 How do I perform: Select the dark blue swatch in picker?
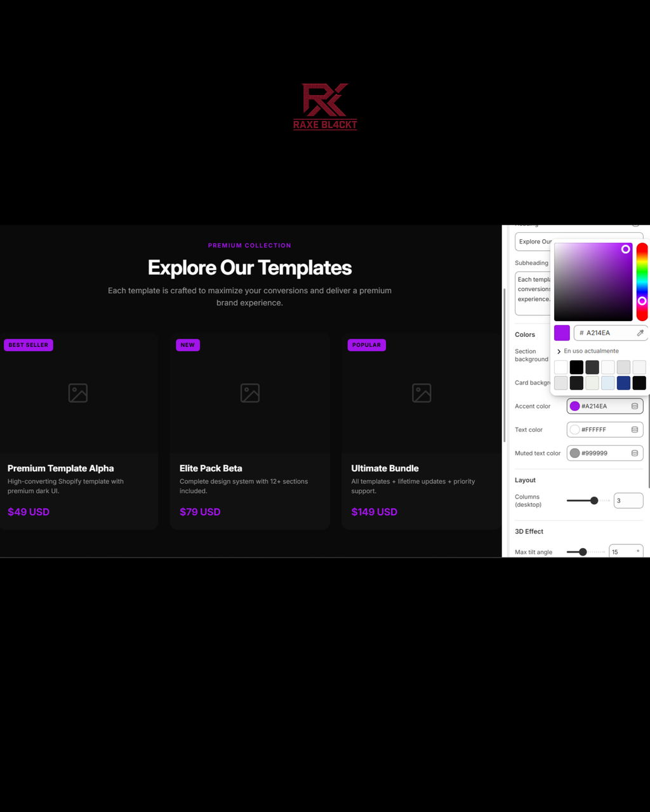[623, 383]
